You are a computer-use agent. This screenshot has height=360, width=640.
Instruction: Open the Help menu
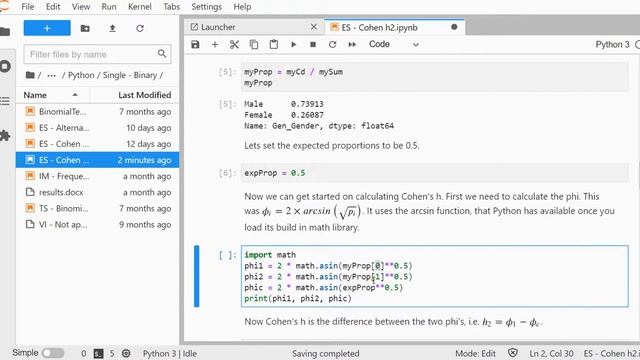coord(242,7)
